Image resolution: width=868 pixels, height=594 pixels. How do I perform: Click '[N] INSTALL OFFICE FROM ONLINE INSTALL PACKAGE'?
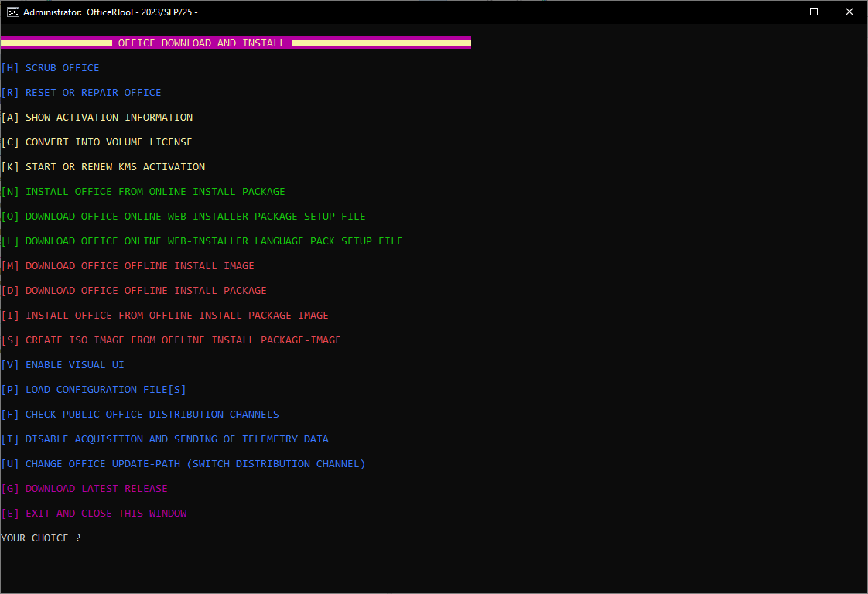point(143,192)
